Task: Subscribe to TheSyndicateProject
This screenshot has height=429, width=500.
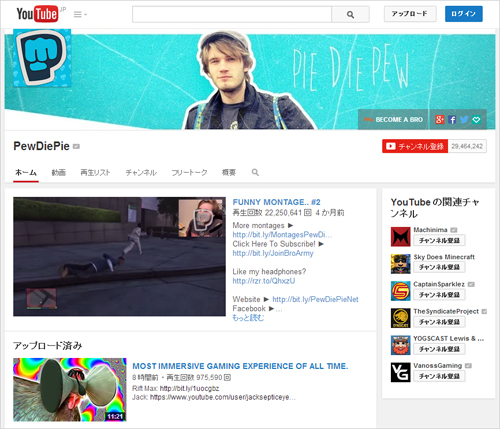Action: click(439, 322)
